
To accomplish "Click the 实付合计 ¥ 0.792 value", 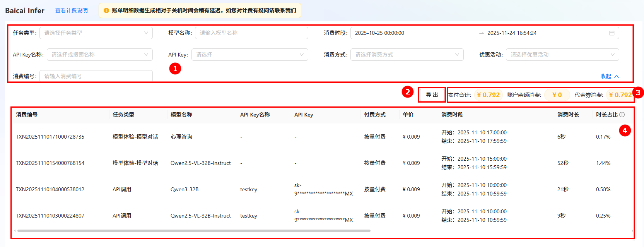I will coord(488,95).
